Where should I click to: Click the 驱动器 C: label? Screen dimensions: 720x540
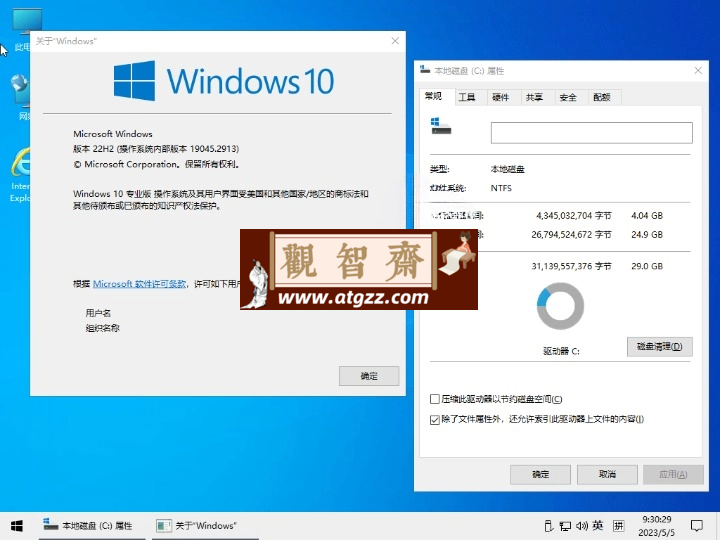[561, 351]
